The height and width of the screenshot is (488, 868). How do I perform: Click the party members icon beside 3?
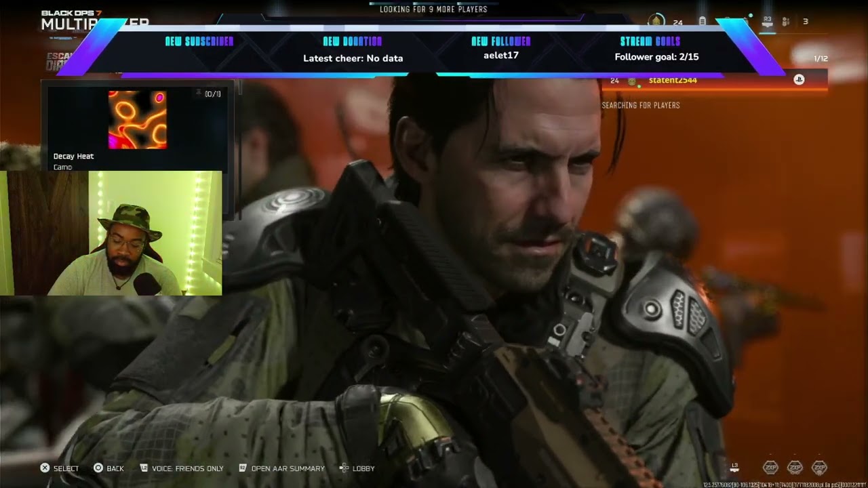[x=786, y=22]
